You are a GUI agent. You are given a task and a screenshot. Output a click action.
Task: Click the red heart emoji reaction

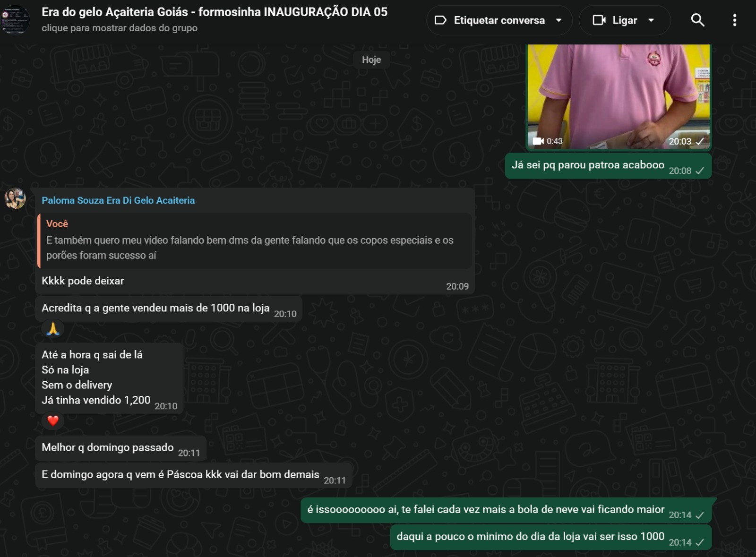click(x=52, y=420)
